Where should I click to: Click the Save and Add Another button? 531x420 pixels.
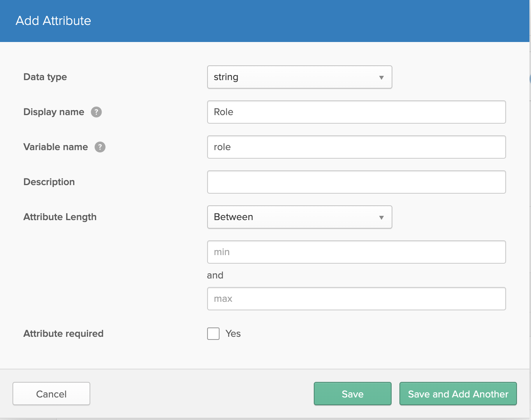[x=458, y=394]
